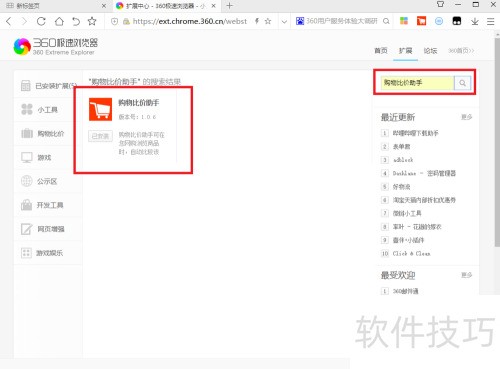This screenshot has height=369, width=500.
Task: Click the blue circular extension icon
Action: [439, 21]
